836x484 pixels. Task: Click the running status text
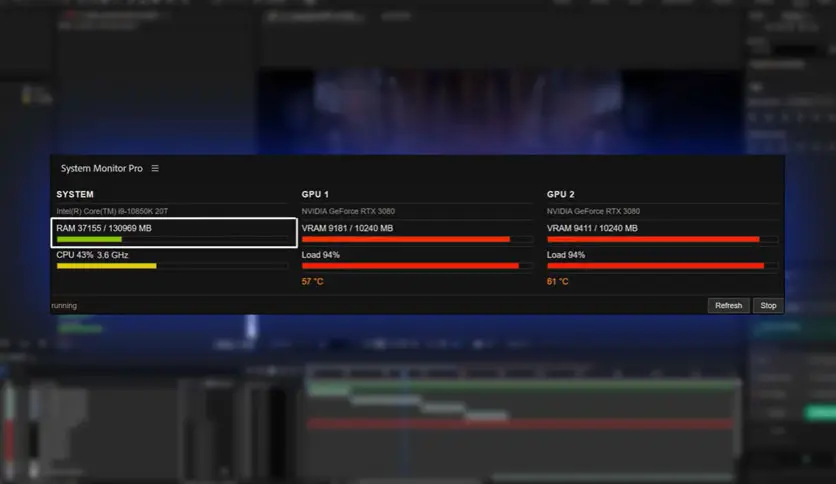coord(65,305)
